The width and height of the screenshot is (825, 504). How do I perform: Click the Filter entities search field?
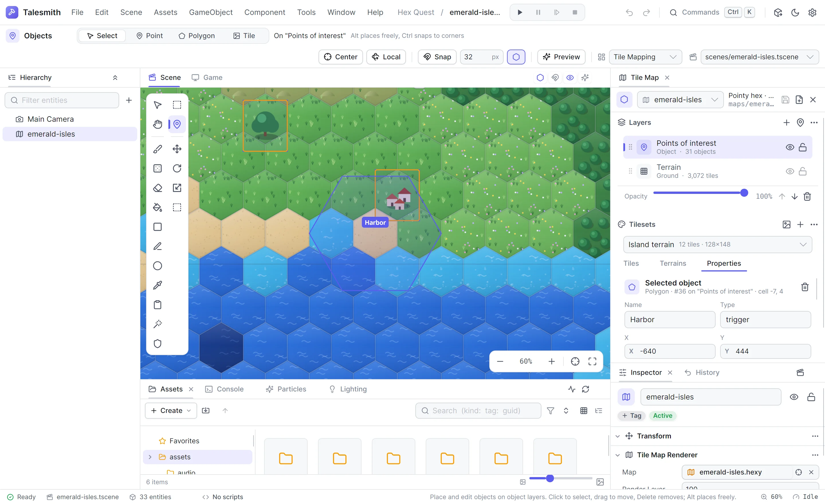pos(62,100)
